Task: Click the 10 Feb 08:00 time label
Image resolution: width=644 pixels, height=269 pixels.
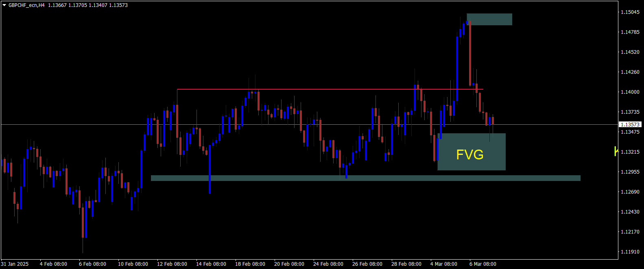Action: (x=133, y=264)
